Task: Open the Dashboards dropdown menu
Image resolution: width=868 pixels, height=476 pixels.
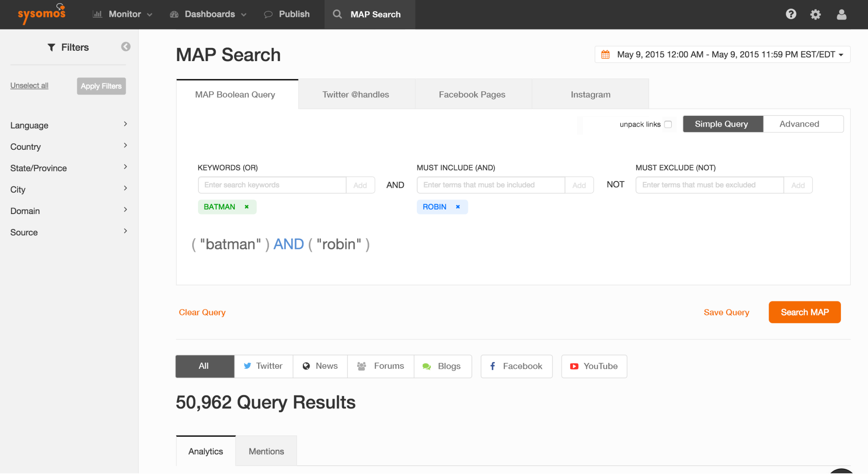Action: [208, 14]
